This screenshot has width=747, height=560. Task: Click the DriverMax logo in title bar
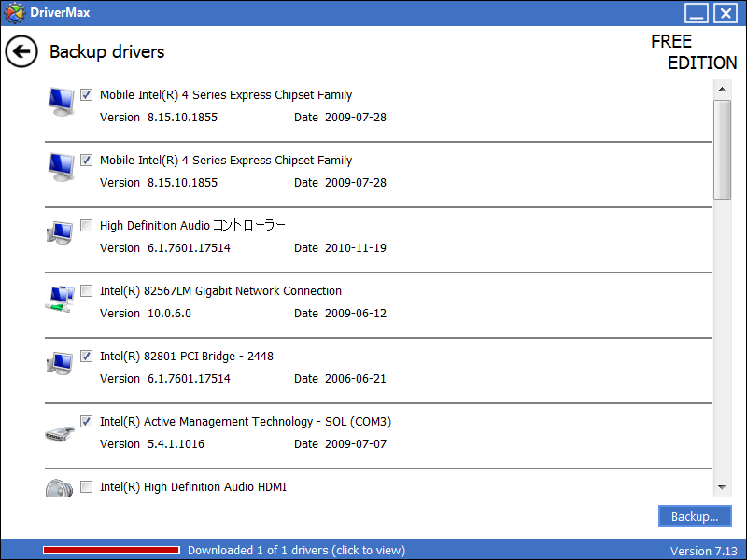tap(14, 13)
